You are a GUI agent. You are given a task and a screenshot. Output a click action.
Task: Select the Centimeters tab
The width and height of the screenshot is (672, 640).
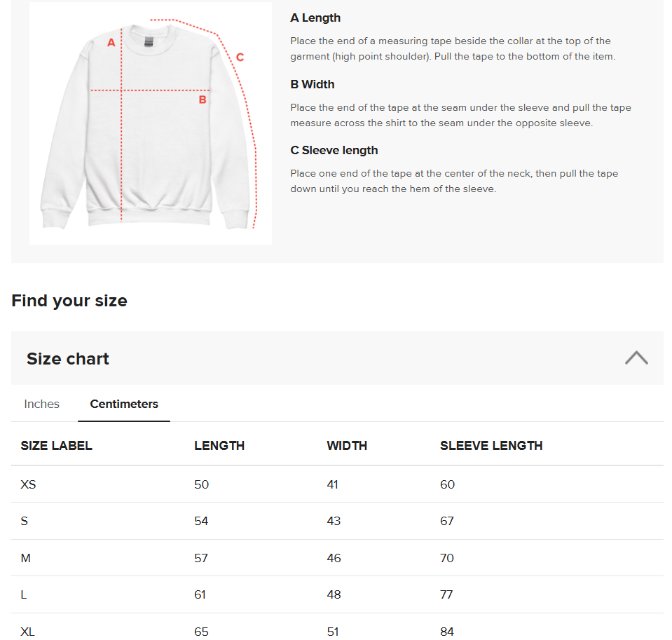click(123, 404)
